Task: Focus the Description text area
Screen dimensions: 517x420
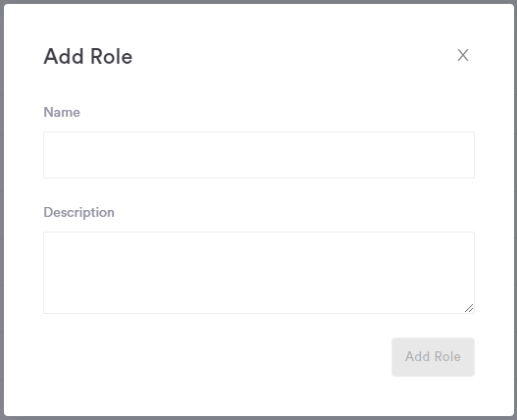Action: [x=259, y=273]
